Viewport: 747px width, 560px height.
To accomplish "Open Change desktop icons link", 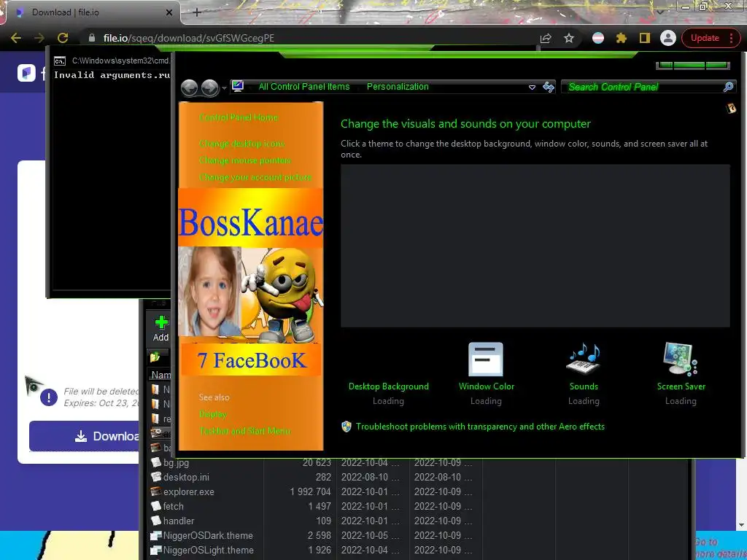I will pyautogui.click(x=242, y=144).
